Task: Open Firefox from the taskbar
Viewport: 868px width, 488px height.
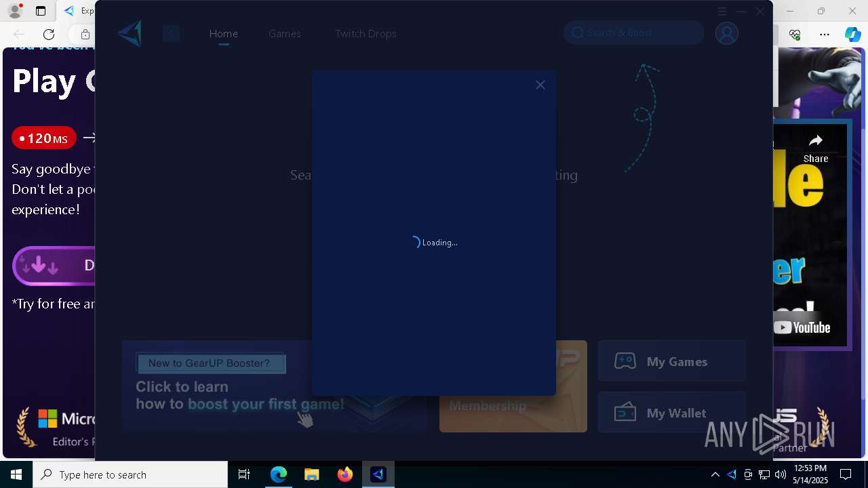Action: 344,474
